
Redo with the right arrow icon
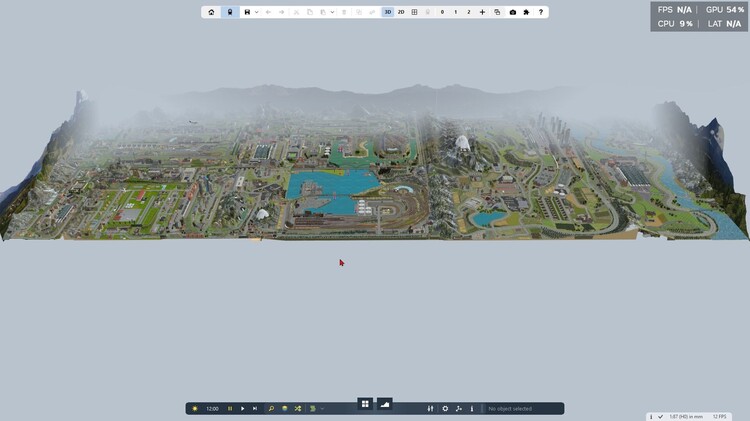click(x=282, y=12)
